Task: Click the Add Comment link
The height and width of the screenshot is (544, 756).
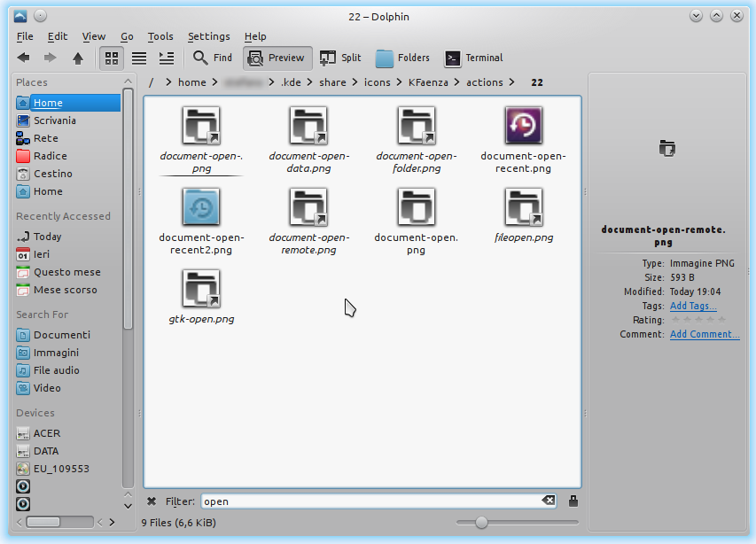Action: coord(705,334)
